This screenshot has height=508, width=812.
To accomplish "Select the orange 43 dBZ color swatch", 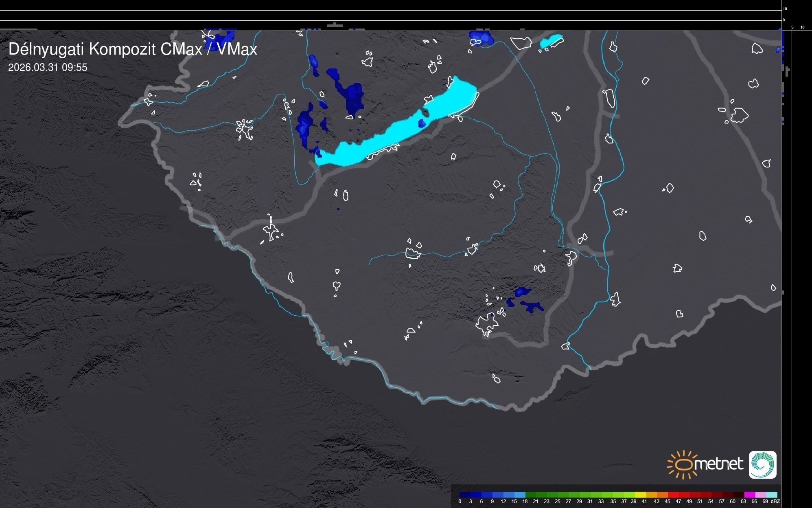I will (x=662, y=495).
